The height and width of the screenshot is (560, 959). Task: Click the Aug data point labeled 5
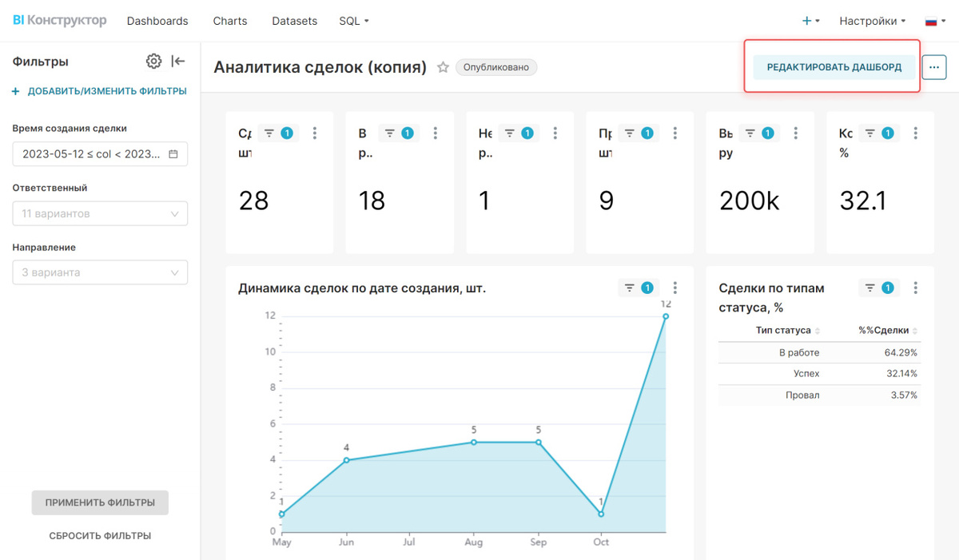(x=474, y=442)
